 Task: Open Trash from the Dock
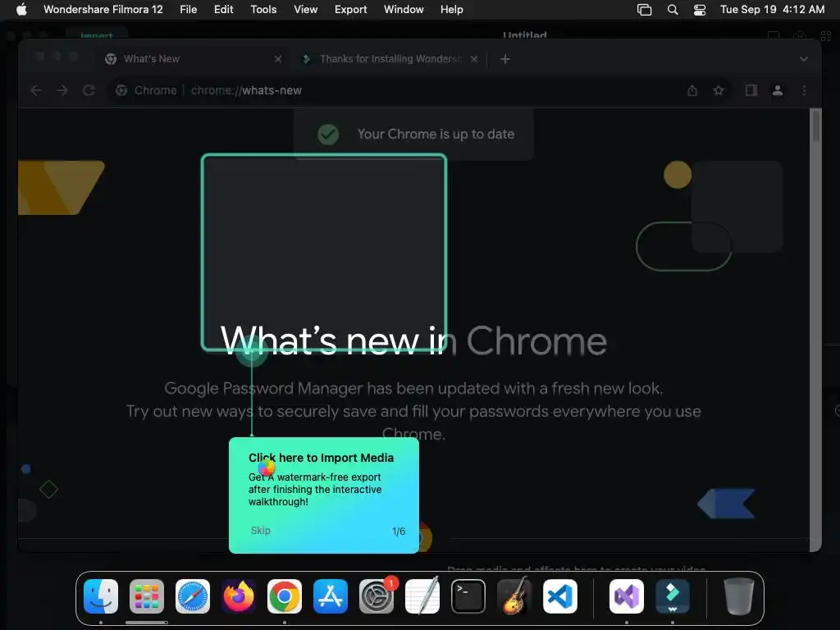coord(739,596)
